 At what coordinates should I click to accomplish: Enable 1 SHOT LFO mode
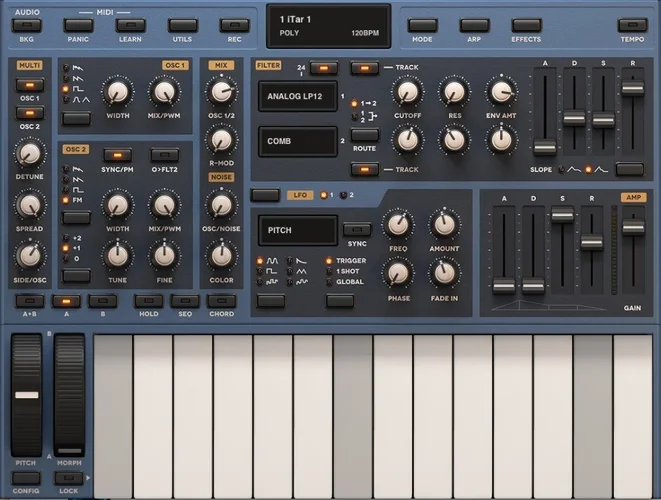point(347,271)
